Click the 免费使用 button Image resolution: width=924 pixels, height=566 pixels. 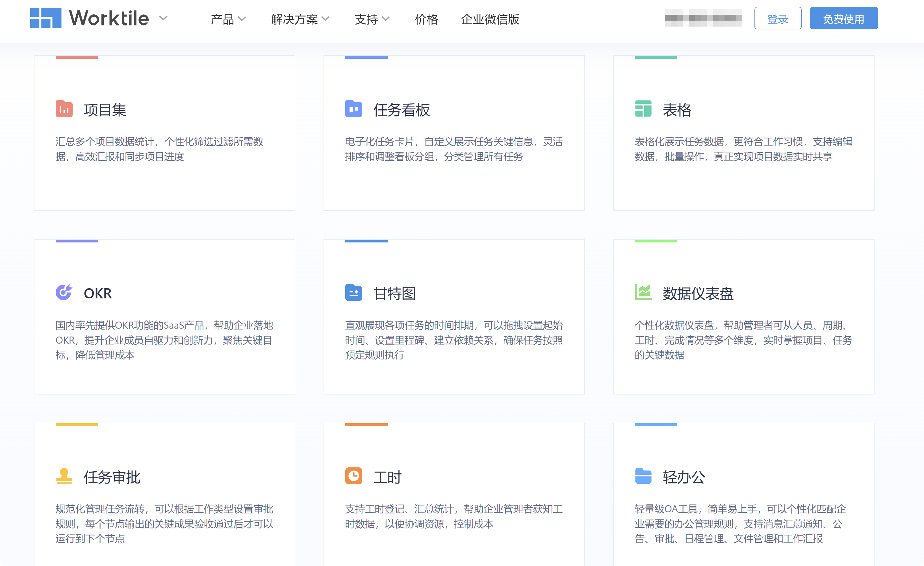tap(844, 18)
